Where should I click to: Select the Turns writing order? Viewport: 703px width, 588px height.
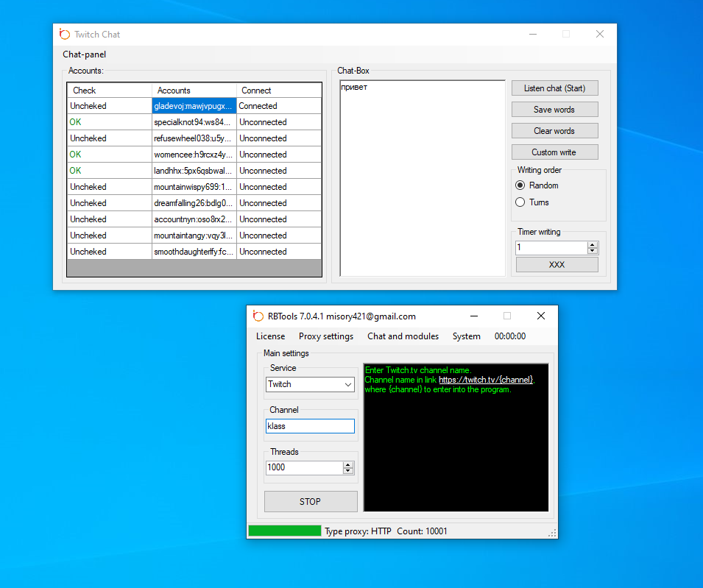(520, 202)
